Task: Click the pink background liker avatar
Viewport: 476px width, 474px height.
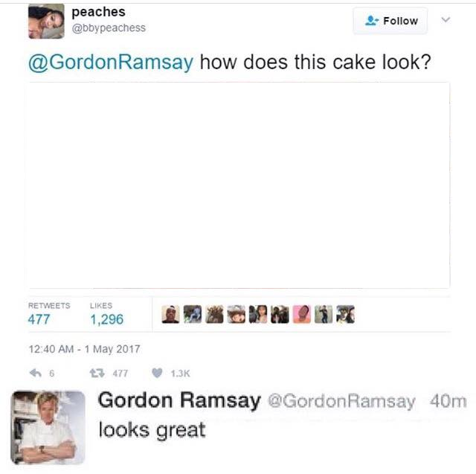Action: point(302,314)
